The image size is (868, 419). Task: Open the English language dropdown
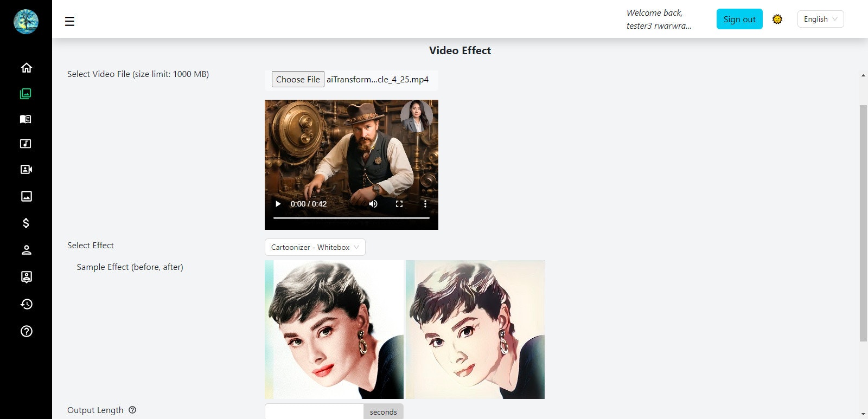coord(820,19)
